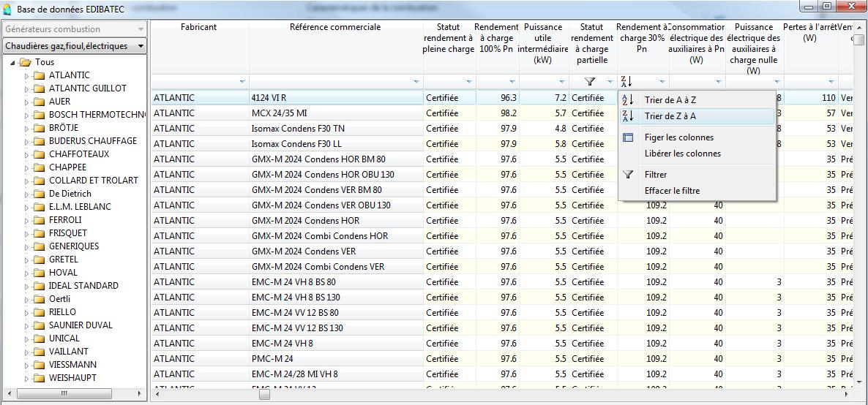Click the Tous open folder icon
The image size is (868, 405).
[26, 62]
